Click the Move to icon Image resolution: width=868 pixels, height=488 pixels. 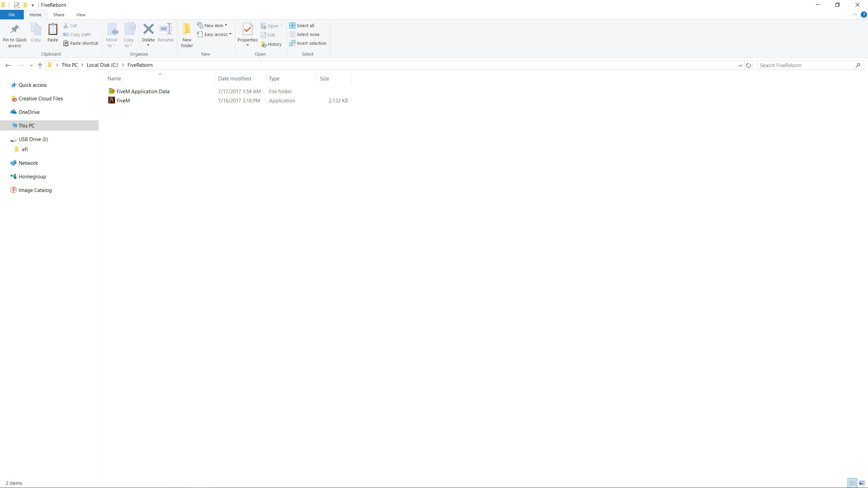(x=112, y=30)
